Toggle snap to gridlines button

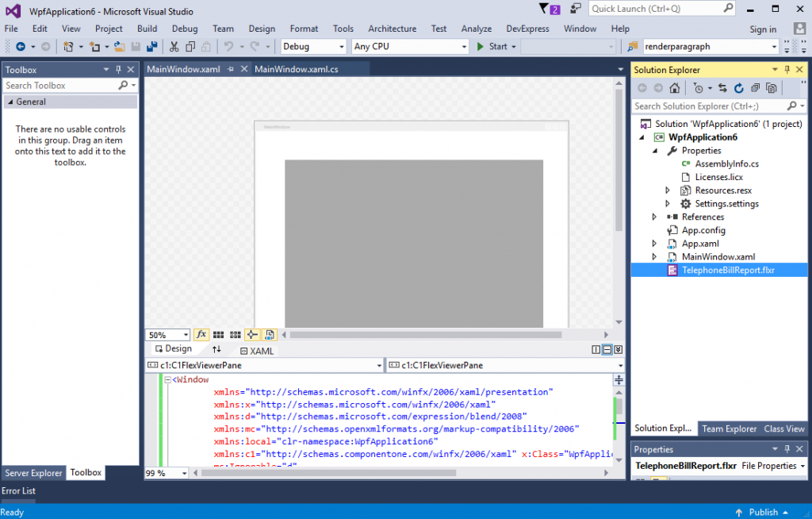point(236,335)
